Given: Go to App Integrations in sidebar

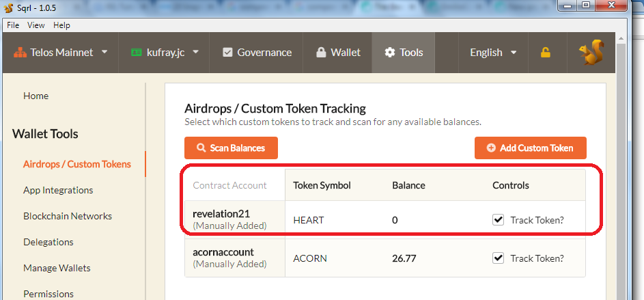Looking at the screenshot, I should pos(58,190).
